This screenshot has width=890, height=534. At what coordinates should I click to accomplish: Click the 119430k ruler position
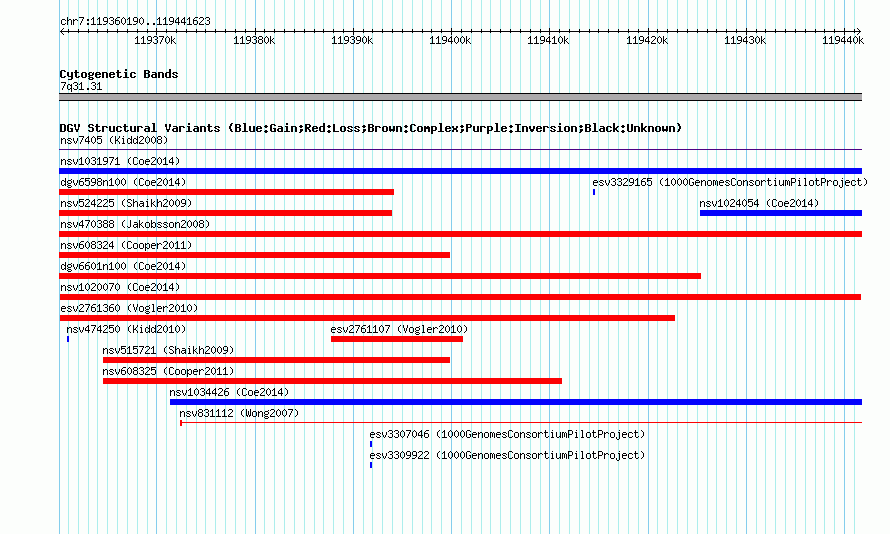tap(745, 40)
